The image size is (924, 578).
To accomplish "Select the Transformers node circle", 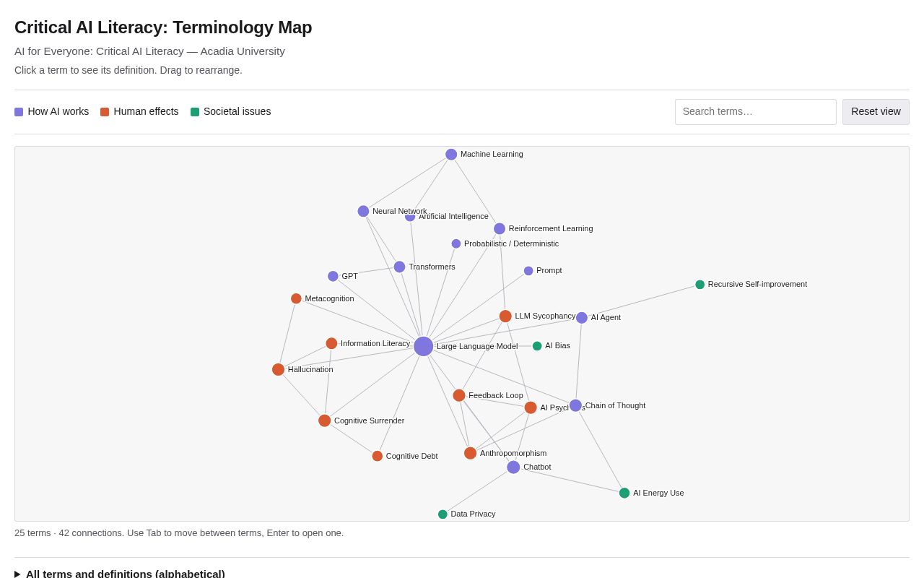I will 399,267.
